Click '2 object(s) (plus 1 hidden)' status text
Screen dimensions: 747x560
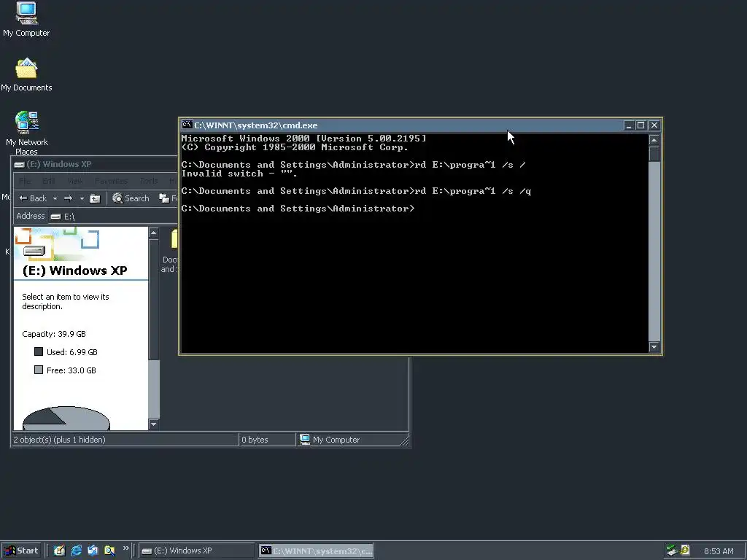[60, 440]
